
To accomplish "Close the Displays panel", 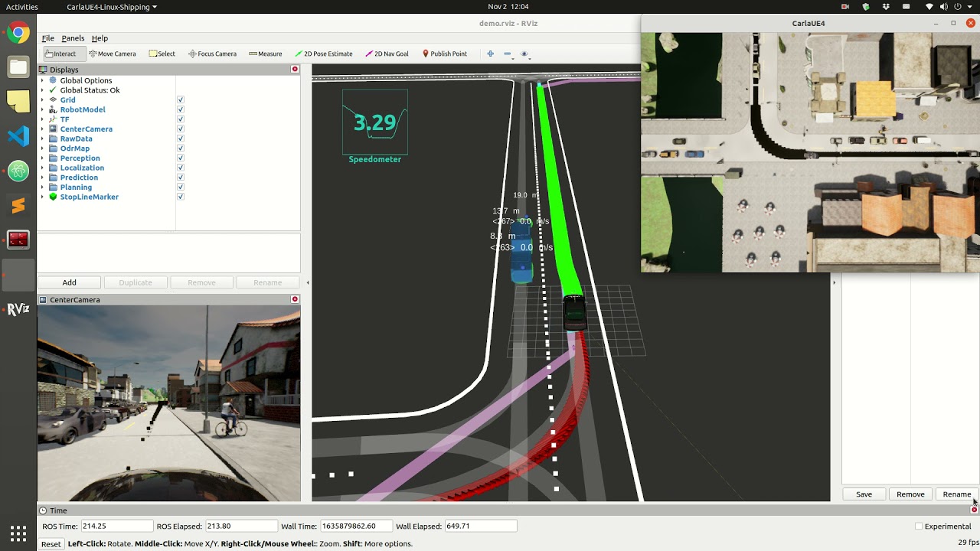I will click(x=295, y=70).
